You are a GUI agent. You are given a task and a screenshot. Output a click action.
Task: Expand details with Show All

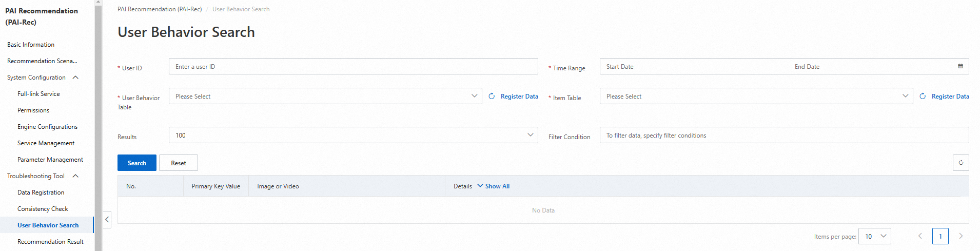click(x=494, y=186)
